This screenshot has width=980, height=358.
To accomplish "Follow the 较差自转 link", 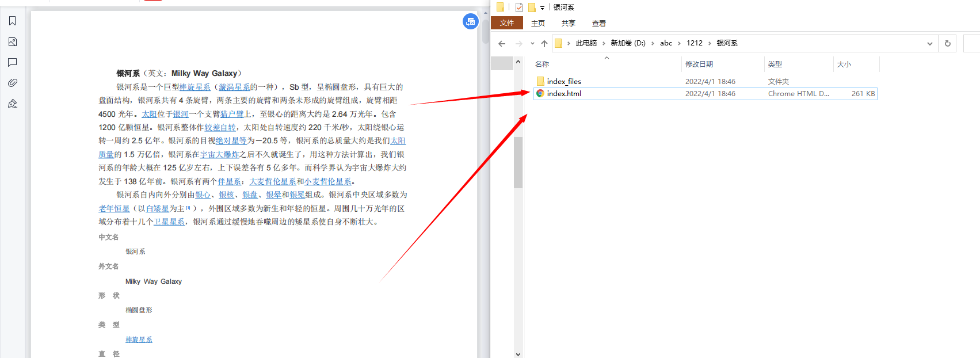I will click(220, 127).
